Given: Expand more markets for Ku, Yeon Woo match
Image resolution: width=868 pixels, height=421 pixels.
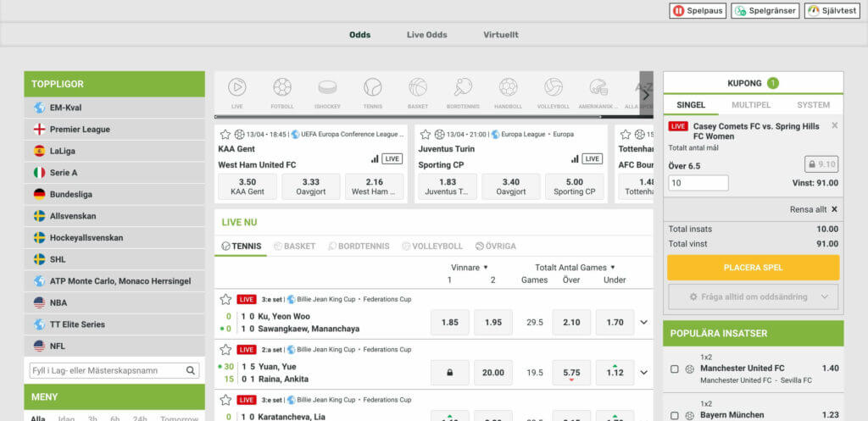Looking at the screenshot, I should click(644, 323).
